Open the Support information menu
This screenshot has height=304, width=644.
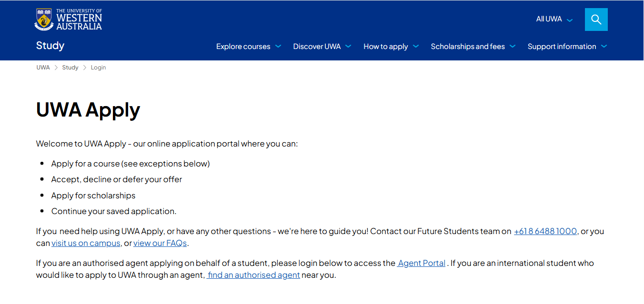point(562,47)
